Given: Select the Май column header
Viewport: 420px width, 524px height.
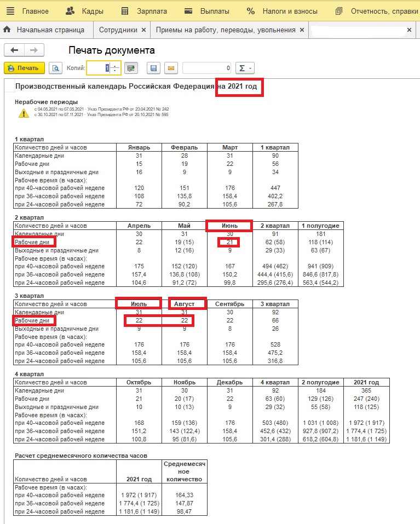Looking at the screenshot, I should 185,226.
